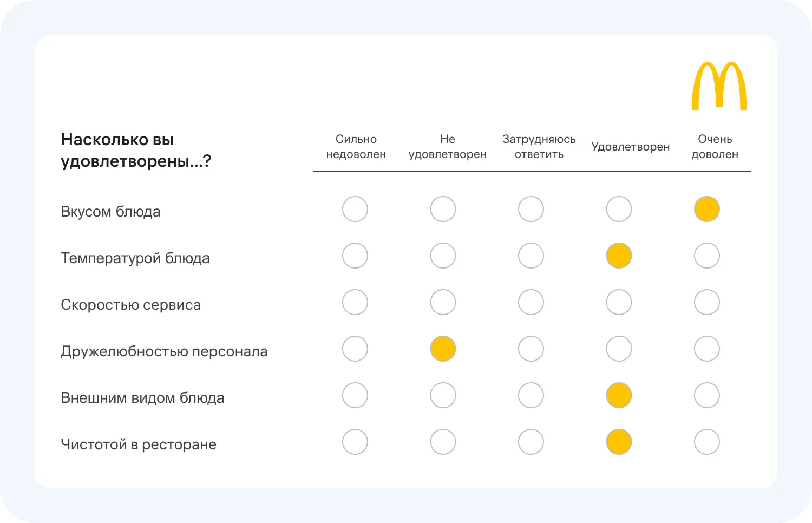Mark Скоростью сервиса as 'Затрудняюсь ответить'
This screenshot has height=523, width=812.
[x=531, y=302]
